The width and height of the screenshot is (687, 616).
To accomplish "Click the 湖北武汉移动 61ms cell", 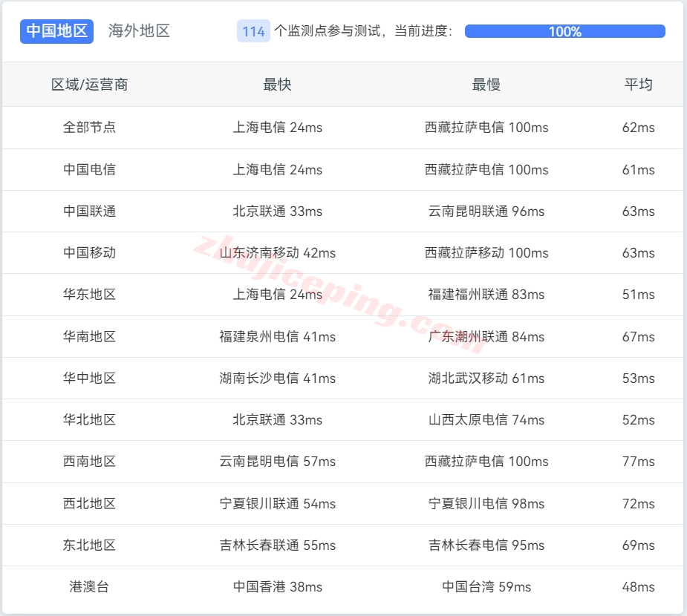I will (486, 379).
